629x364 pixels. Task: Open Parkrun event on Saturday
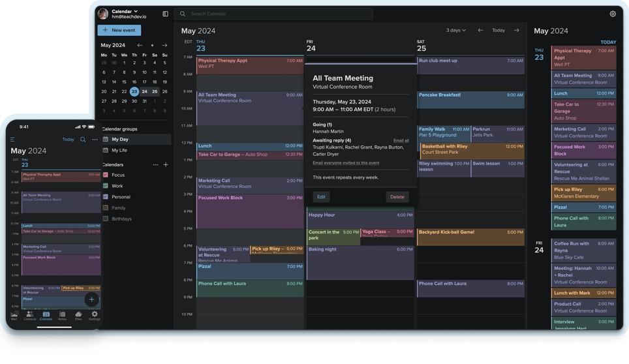pos(497,134)
